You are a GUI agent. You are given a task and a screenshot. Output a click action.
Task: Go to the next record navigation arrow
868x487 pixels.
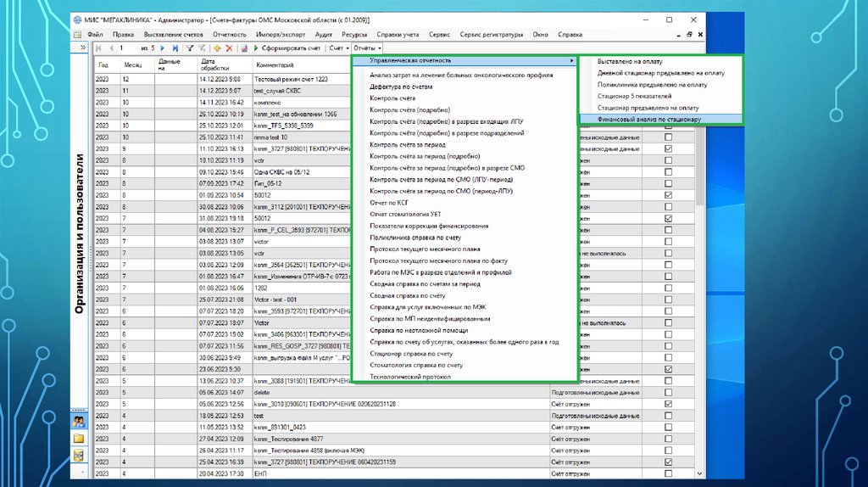pyautogui.click(x=163, y=48)
